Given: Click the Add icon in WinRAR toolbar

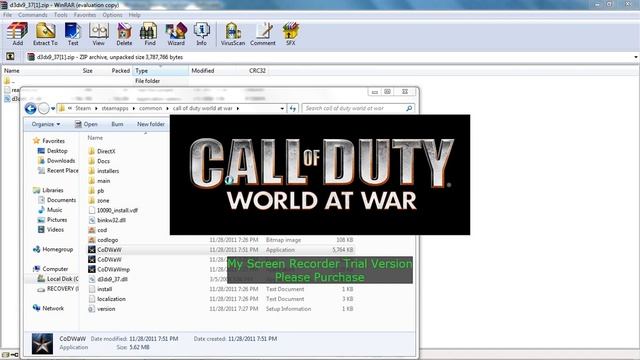Looking at the screenshot, I should pos(17,34).
